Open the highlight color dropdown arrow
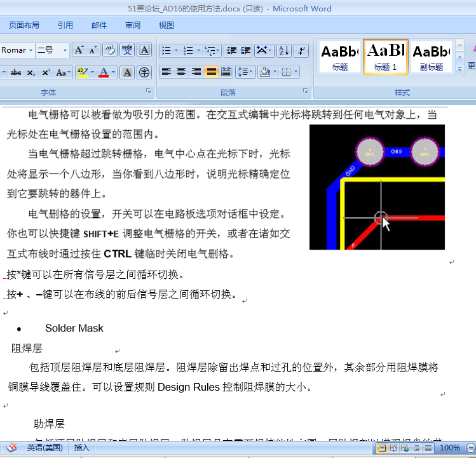Image resolution: width=476 pixels, height=458 pixels. [92, 72]
